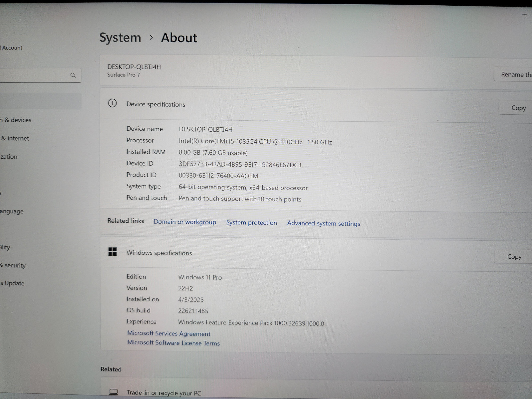Click the Windows 11 Pro edition value
Image resolution: width=532 pixels, height=399 pixels.
(200, 277)
